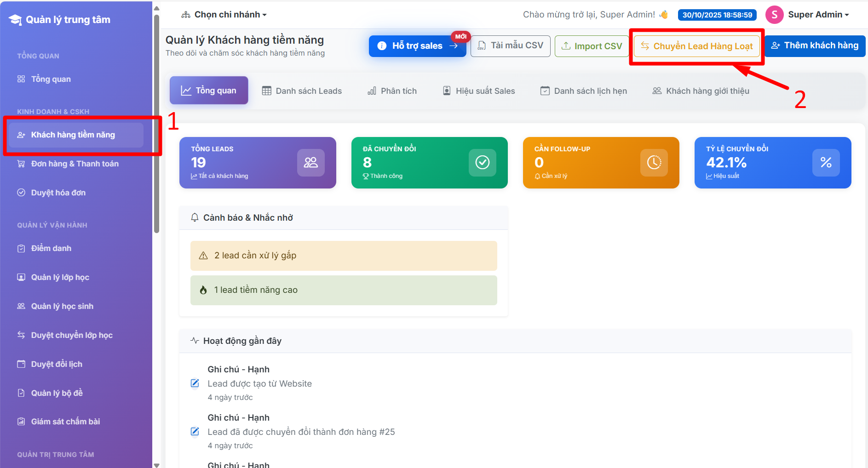
Task: Click the edit note icon beside Website lead activity
Action: point(195,383)
